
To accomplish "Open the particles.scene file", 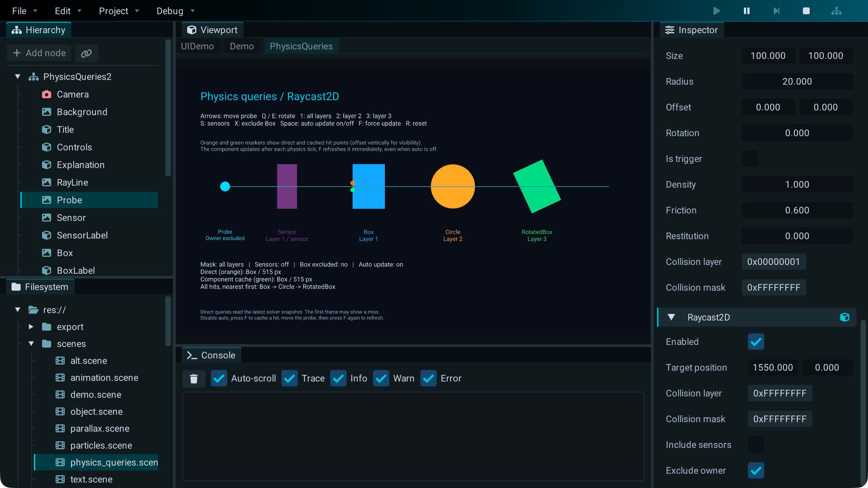I will [101, 445].
